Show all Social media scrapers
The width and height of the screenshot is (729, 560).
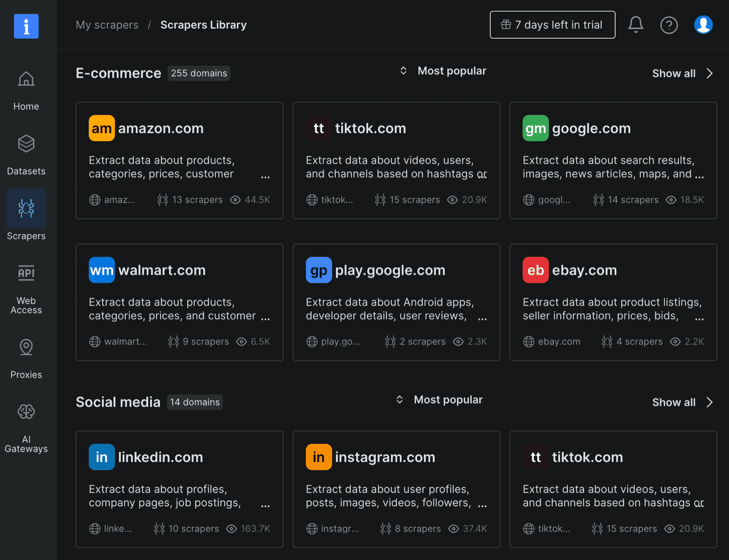[674, 402]
